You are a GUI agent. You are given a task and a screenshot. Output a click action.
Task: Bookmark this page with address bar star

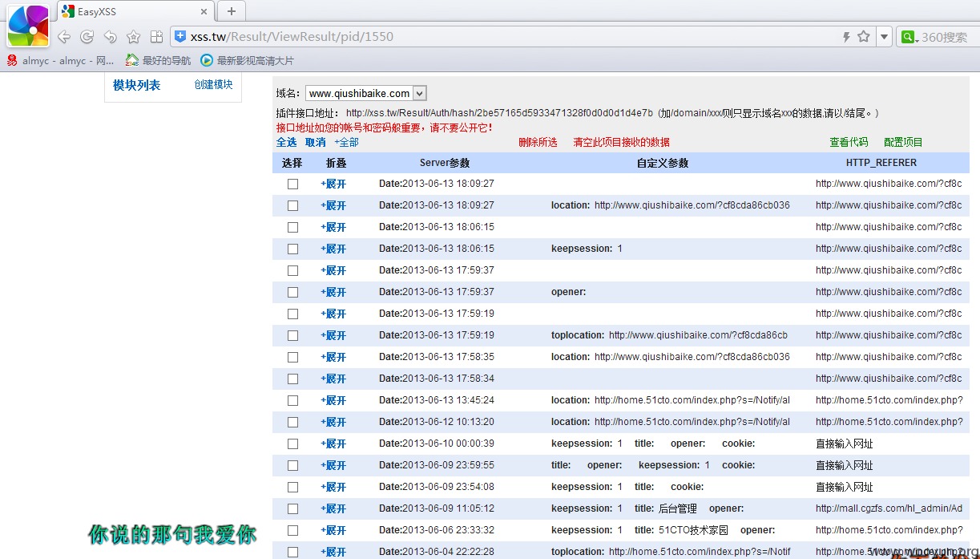tap(864, 36)
